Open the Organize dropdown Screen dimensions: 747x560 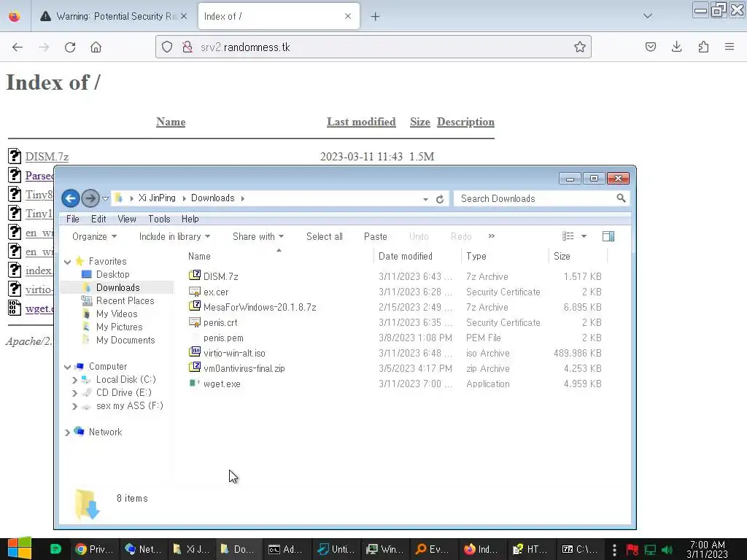click(x=94, y=237)
